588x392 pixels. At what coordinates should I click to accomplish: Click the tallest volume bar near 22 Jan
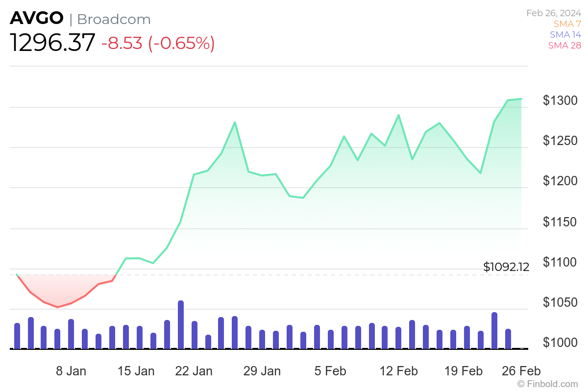tap(181, 324)
